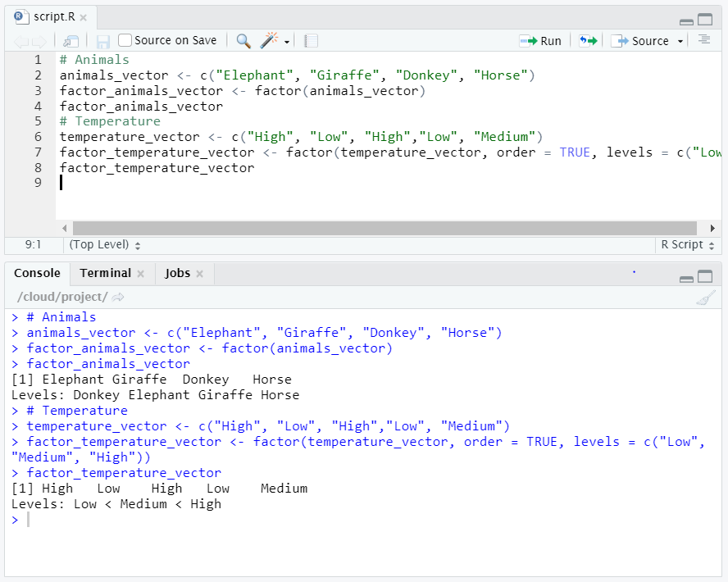728x582 pixels.
Task: Click console output 'Levels: Donkey Elephant Giraffe Horse'
Action: (x=155, y=395)
